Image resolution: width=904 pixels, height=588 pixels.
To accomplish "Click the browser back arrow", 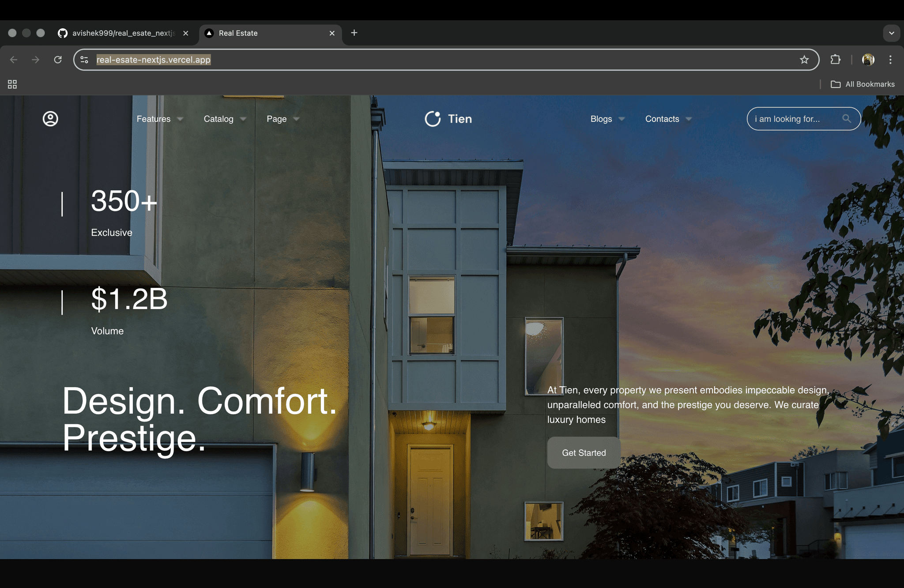I will pos(14,60).
